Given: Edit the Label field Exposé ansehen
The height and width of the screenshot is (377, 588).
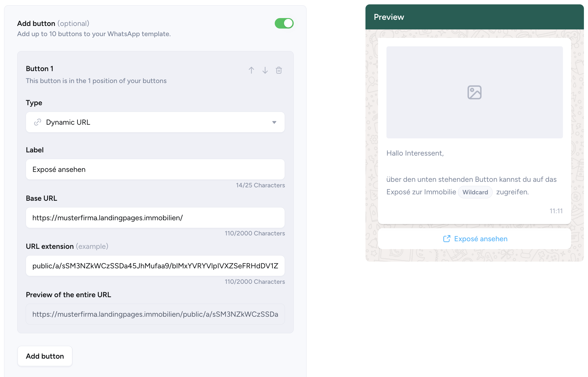Looking at the screenshot, I should (x=155, y=169).
